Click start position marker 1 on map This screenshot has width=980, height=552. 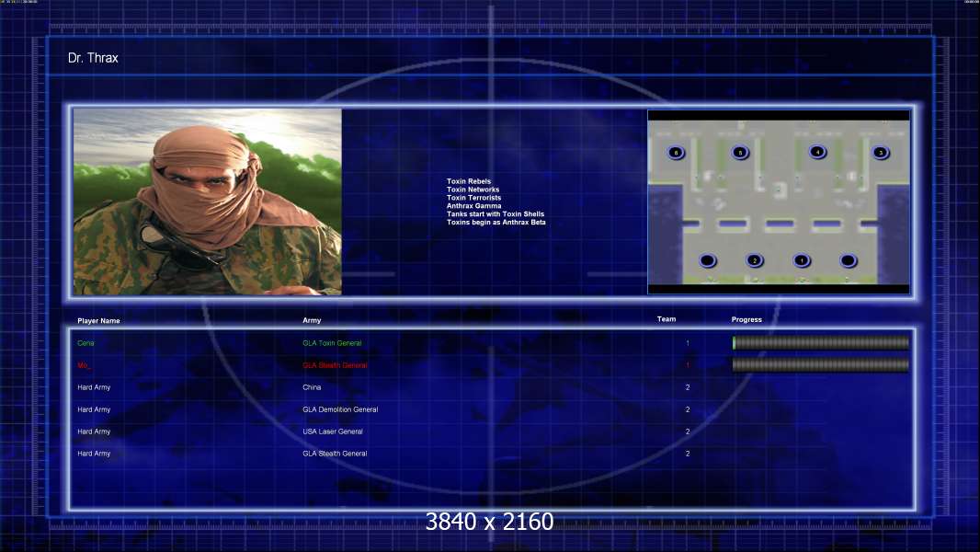pyautogui.click(x=802, y=260)
